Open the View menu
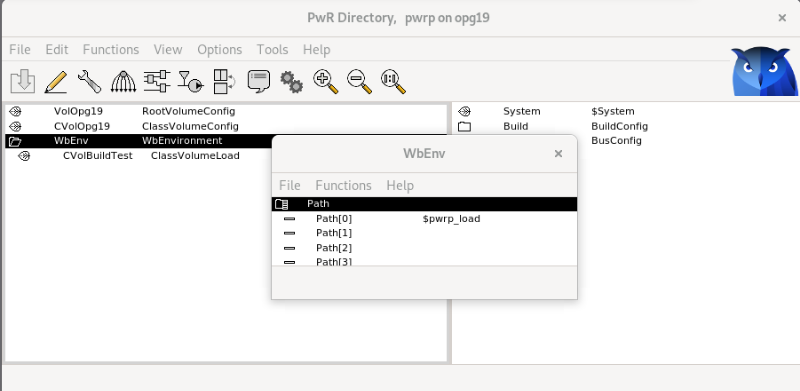The height and width of the screenshot is (391, 800). pyautogui.click(x=168, y=50)
